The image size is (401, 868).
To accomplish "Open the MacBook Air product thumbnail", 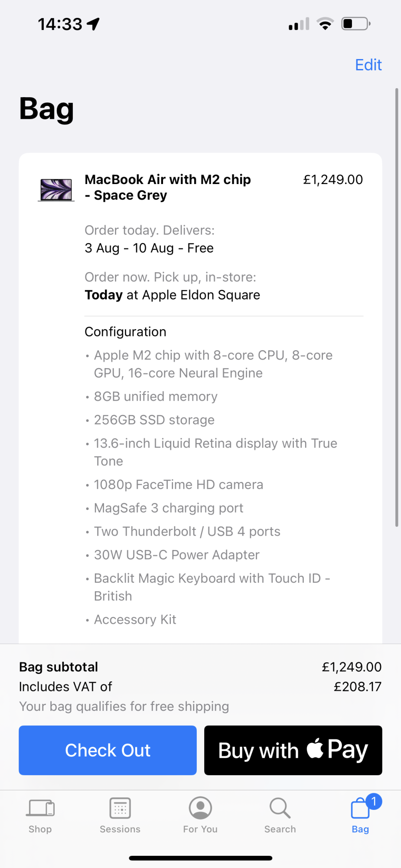I will pyautogui.click(x=56, y=190).
